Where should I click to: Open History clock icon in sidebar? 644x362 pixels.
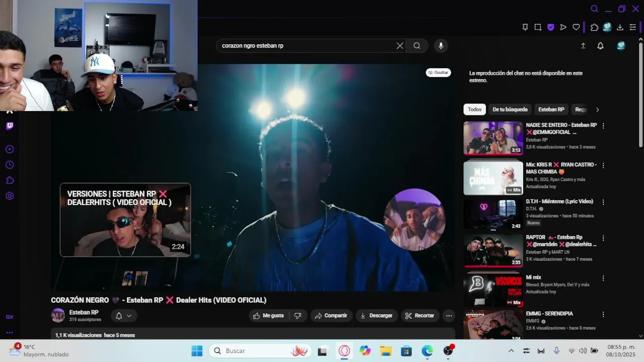click(x=10, y=165)
